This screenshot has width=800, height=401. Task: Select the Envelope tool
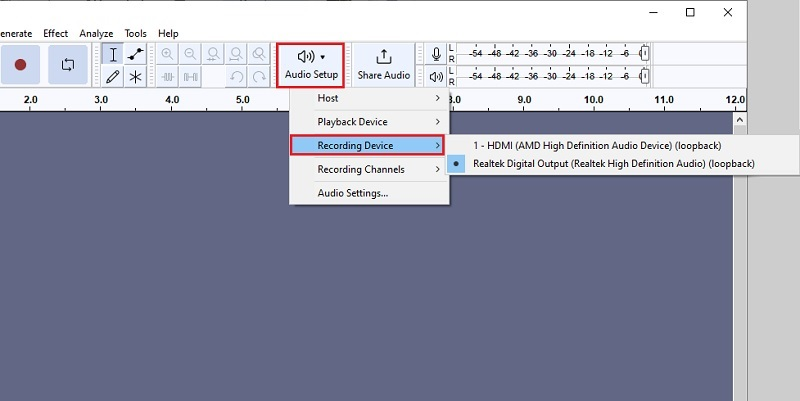point(136,54)
